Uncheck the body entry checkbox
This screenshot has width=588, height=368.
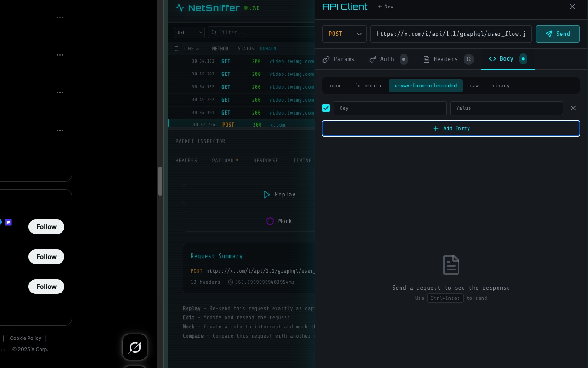(x=326, y=108)
